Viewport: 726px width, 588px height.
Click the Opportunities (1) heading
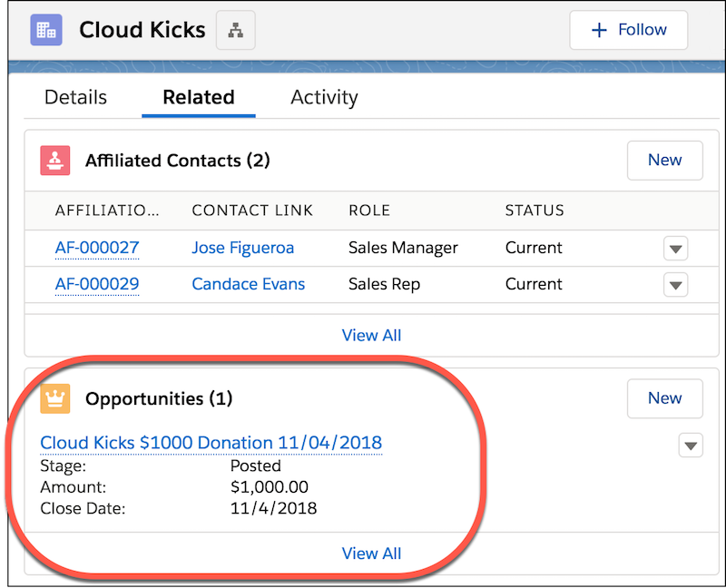pos(159,398)
